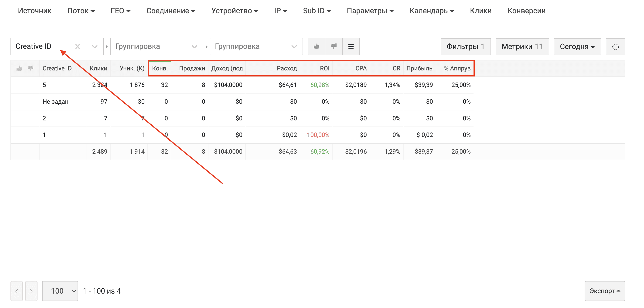Clear the Creative ID grouping with X
644x308 pixels.
click(x=78, y=46)
